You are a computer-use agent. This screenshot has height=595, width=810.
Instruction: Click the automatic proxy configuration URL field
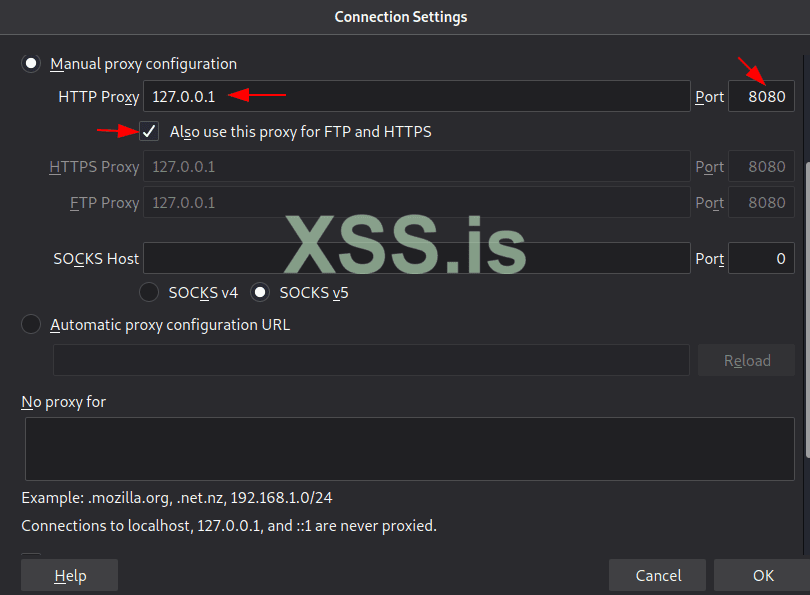[x=371, y=360]
